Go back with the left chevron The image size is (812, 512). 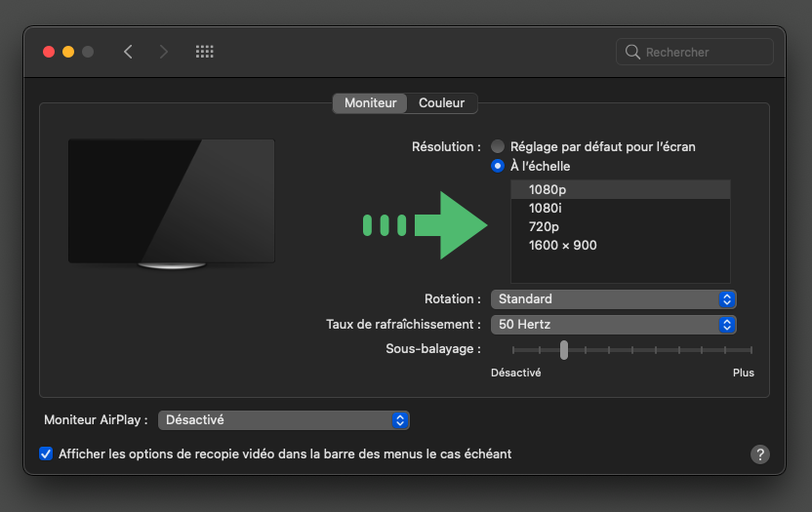[x=128, y=52]
